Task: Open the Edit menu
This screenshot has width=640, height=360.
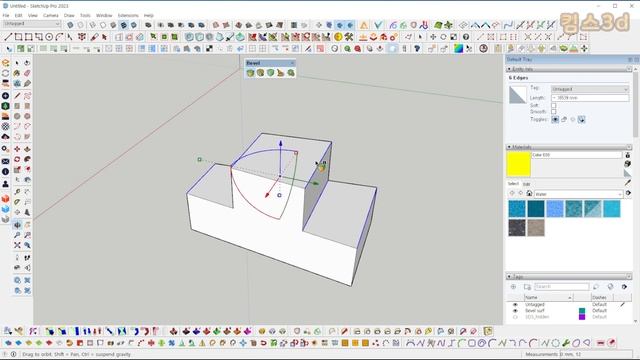Action: click(19, 16)
